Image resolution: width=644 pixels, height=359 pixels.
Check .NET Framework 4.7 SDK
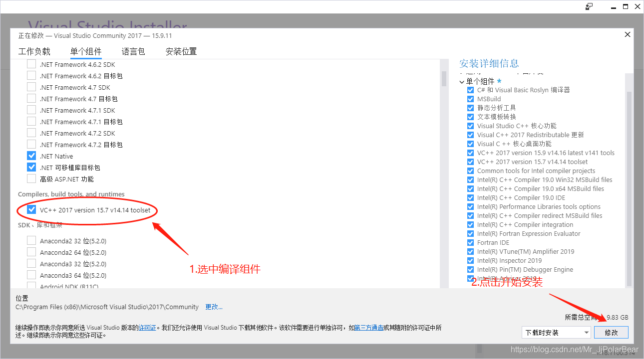31,87
